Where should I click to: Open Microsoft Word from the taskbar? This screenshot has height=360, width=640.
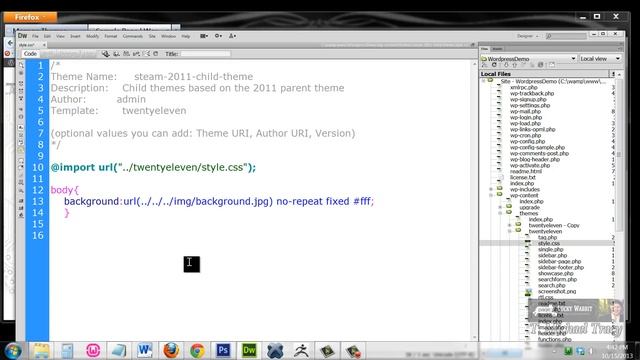[144, 351]
